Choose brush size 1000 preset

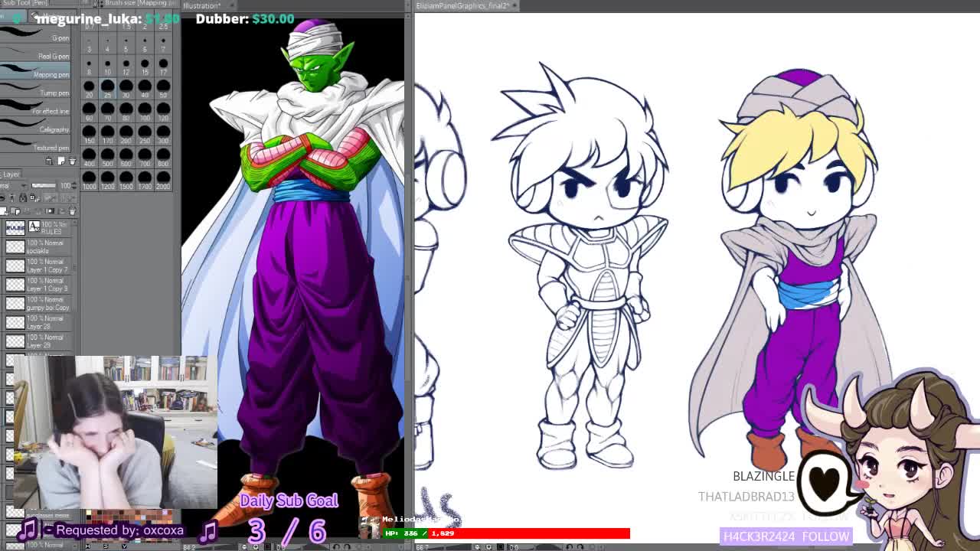pyautogui.click(x=89, y=181)
